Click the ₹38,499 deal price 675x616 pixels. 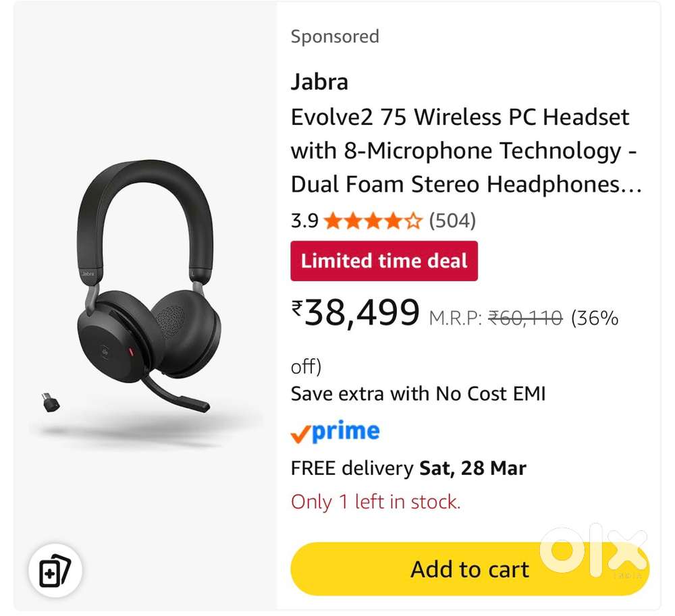coord(356,313)
